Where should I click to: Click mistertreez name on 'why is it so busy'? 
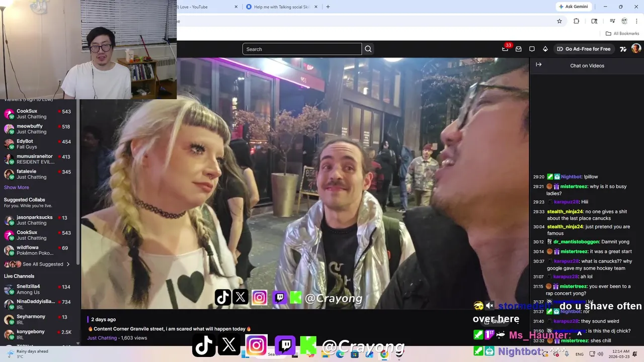575,187
